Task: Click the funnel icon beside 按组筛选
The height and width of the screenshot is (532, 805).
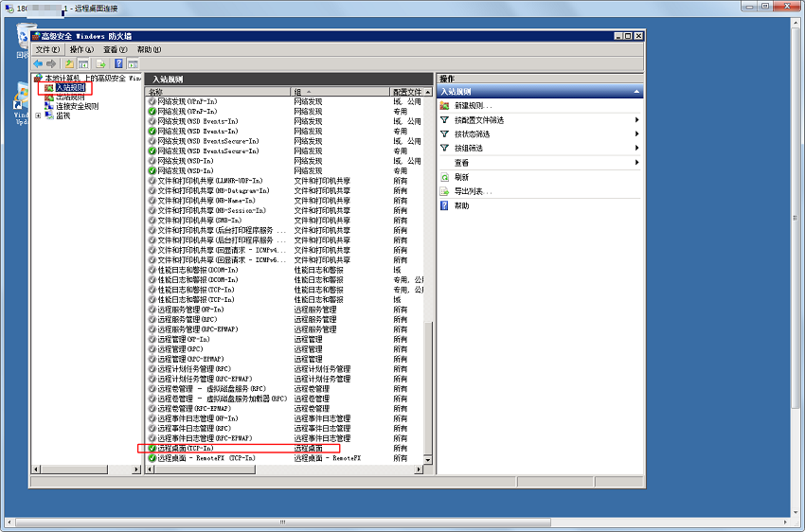Action: (x=444, y=148)
